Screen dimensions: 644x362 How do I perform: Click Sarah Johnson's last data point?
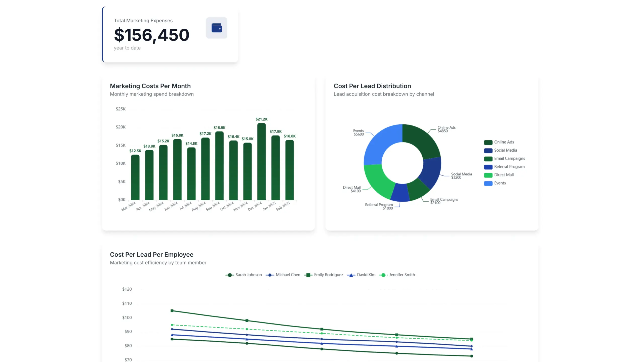click(x=472, y=356)
